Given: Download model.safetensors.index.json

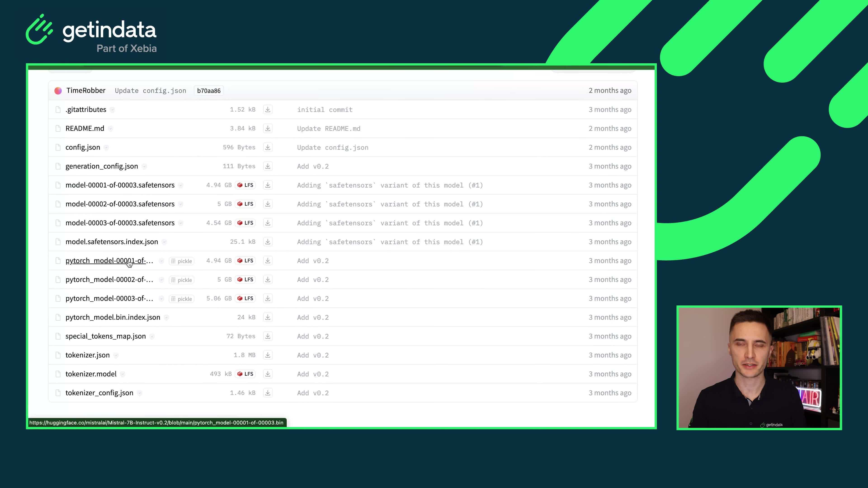Looking at the screenshot, I should [x=268, y=242].
